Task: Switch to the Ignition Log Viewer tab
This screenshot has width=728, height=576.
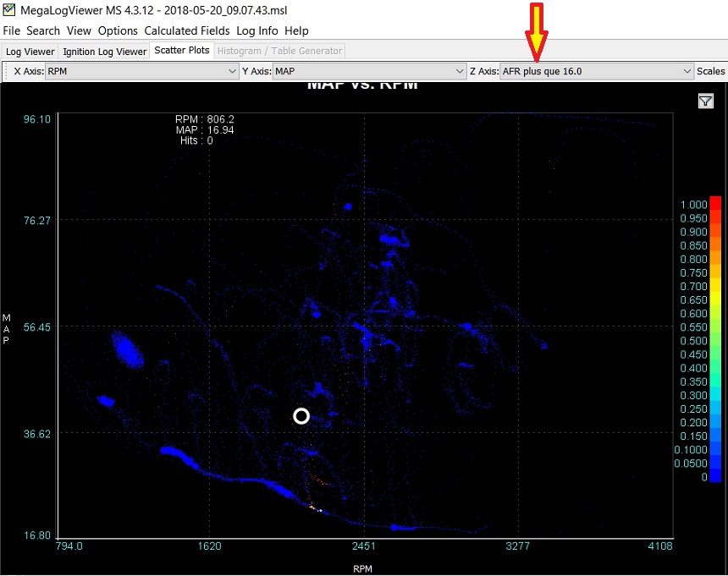Action: tap(105, 52)
